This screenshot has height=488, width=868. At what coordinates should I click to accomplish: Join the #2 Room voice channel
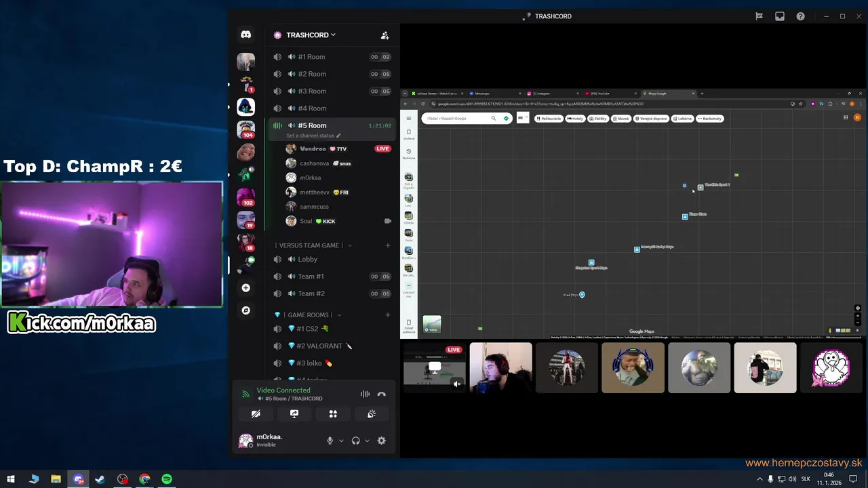332,74
